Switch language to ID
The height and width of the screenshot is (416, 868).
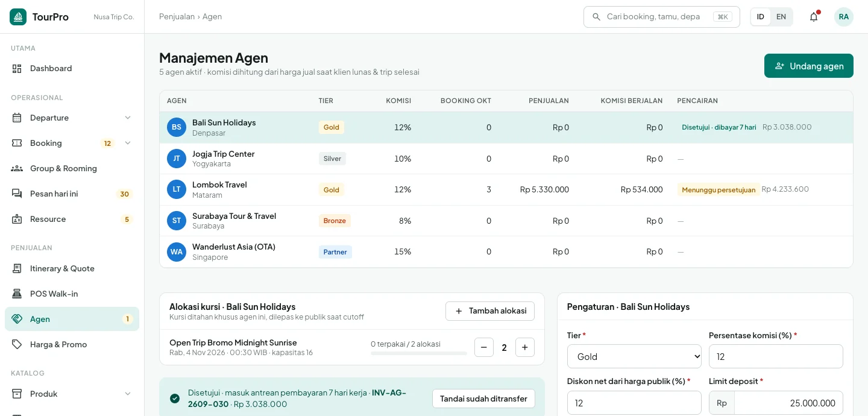pyautogui.click(x=761, y=17)
